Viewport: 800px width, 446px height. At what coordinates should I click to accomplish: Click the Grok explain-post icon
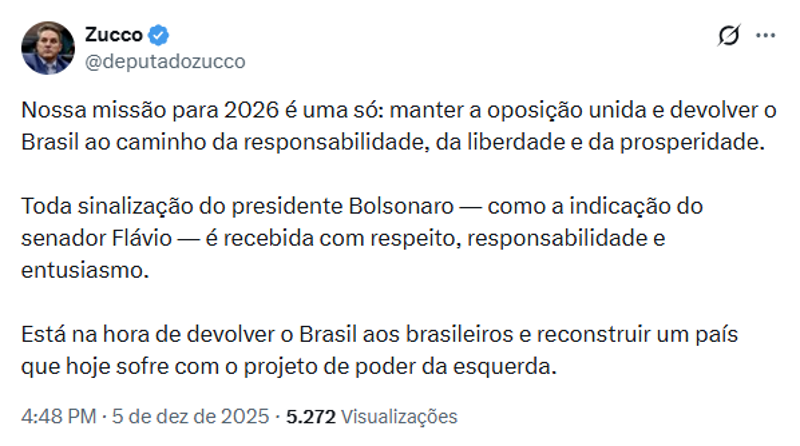coord(729,37)
